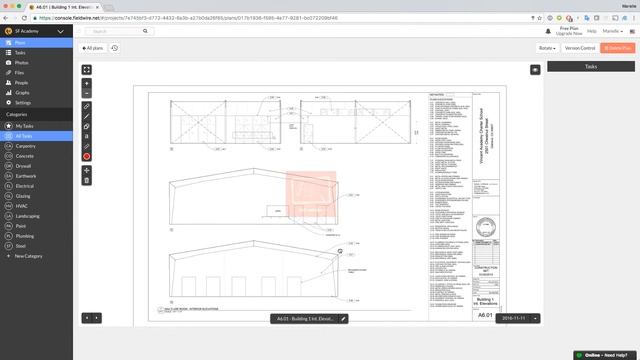Open the red markup color picker
Viewport: 640px width, 360px height.
[87, 156]
